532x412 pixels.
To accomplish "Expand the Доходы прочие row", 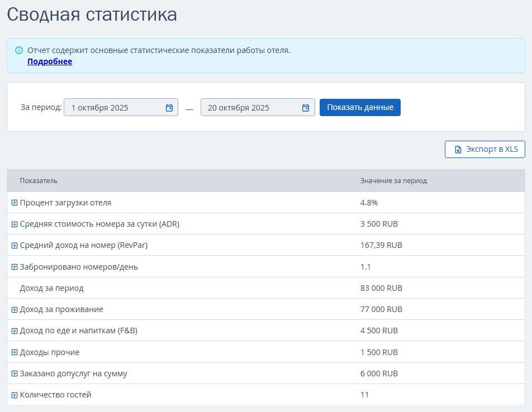I will click(x=15, y=352).
